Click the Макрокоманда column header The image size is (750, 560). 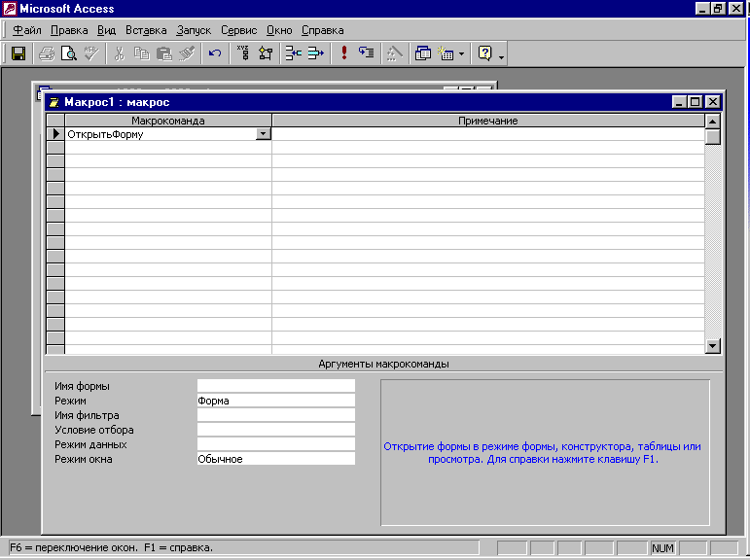coord(168,121)
